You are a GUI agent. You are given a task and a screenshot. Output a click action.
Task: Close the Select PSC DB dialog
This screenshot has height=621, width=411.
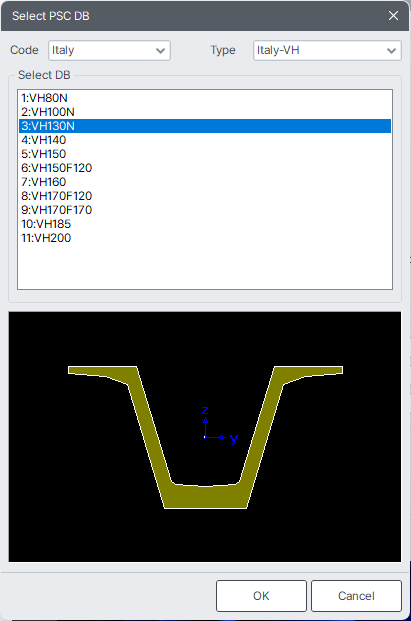pos(393,16)
